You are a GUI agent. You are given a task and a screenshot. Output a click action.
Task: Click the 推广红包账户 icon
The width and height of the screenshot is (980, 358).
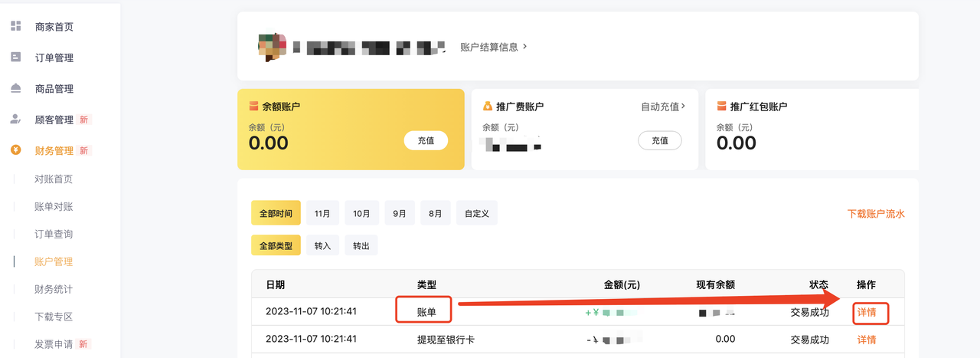point(721,107)
